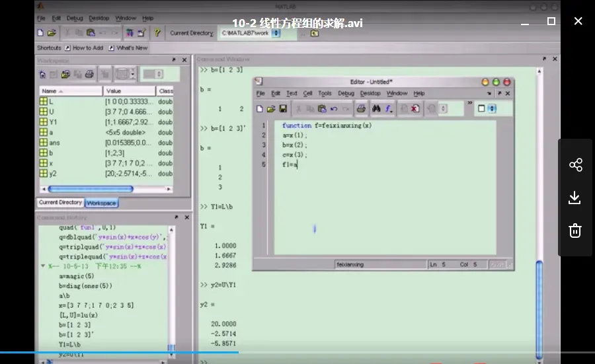This screenshot has width=595, height=364.
Task: Click the video share icon
Action: click(x=575, y=164)
